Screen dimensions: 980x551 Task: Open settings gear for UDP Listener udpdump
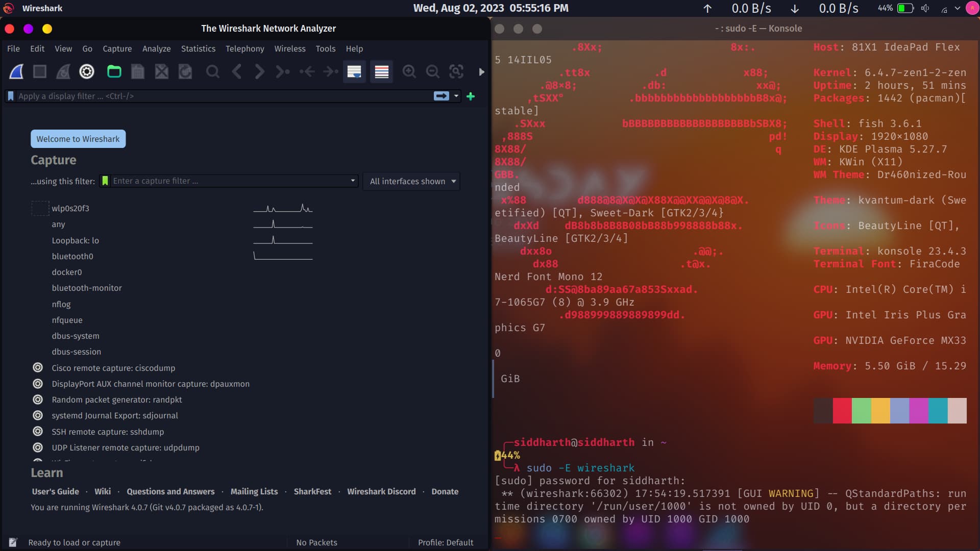(x=38, y=447)
